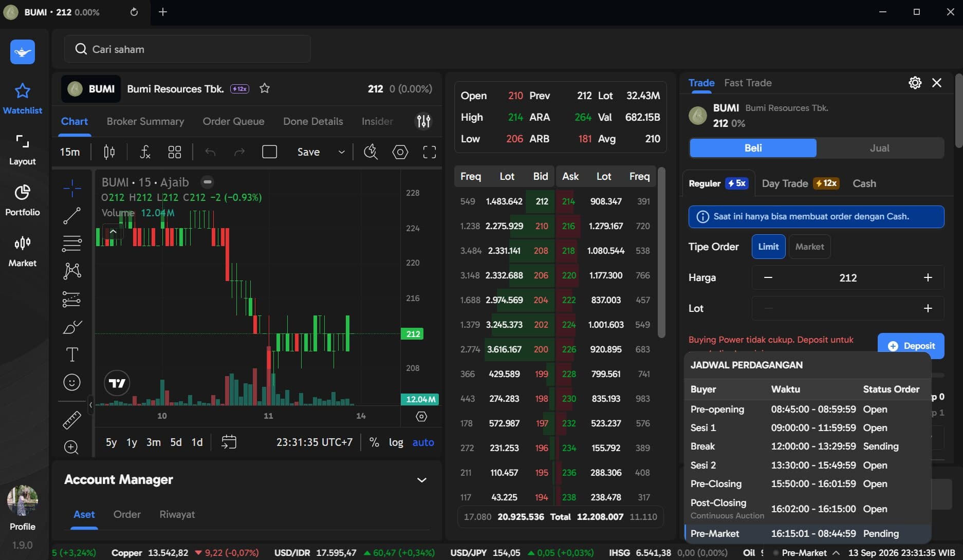Select the brush drawing tool
The image size is (963, 560).
(72, 327)
